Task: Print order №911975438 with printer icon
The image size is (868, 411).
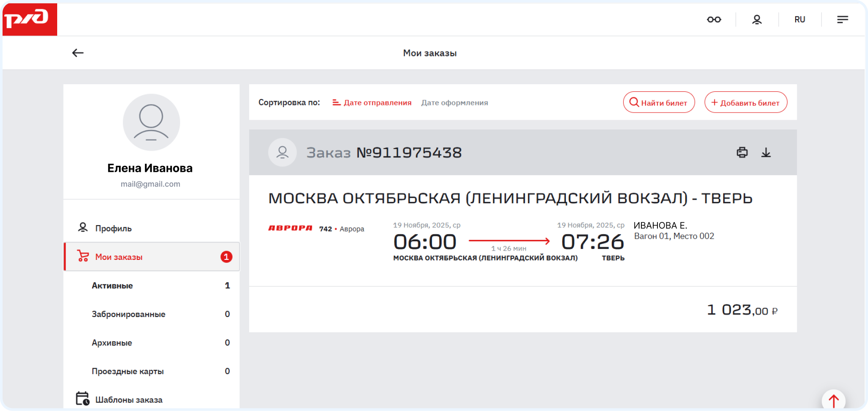Action: coord(742,152)
